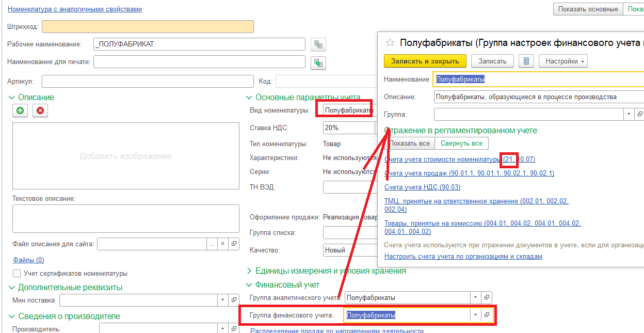This screenshot has width=644, height=333.
Task: Click the list icon next to Записать
Action: click(x=526, y=61)
